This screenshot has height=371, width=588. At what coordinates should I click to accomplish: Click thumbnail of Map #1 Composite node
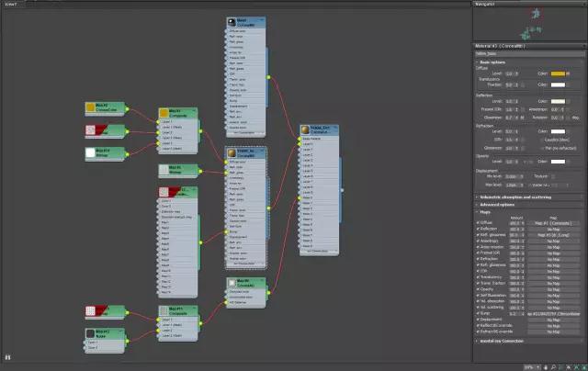(x=164, y=113)
